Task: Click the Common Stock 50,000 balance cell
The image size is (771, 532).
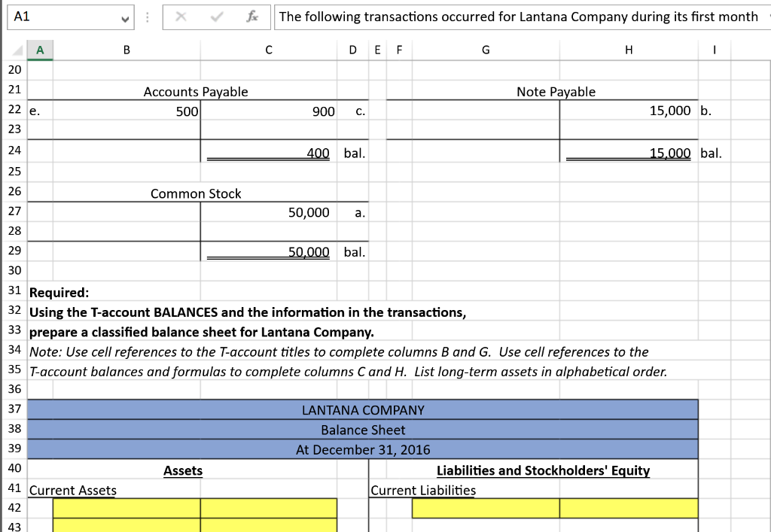Action: tap(269, 252)
